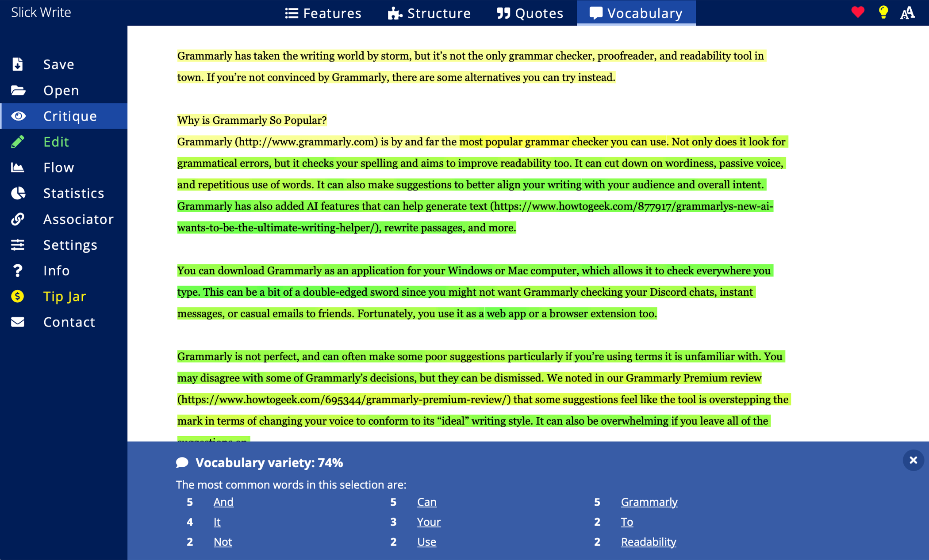Click the Flow chart icon
This screenshot has width=929, height=560.
18,168
